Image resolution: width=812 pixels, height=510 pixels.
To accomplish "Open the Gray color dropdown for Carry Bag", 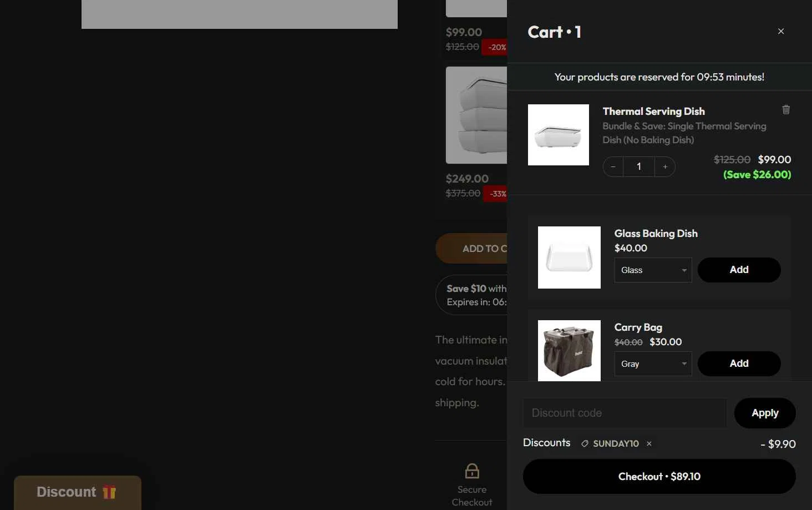I will coord(653,364).
